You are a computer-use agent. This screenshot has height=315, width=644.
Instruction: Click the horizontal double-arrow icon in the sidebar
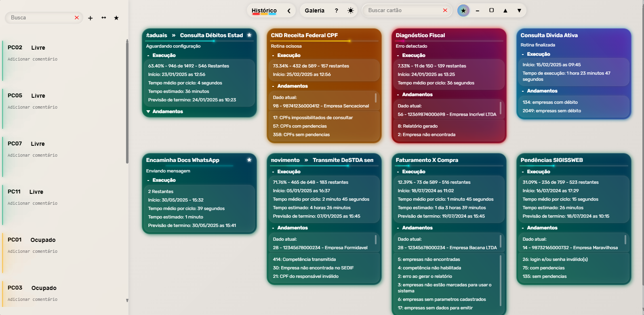(x=104, y=18)
